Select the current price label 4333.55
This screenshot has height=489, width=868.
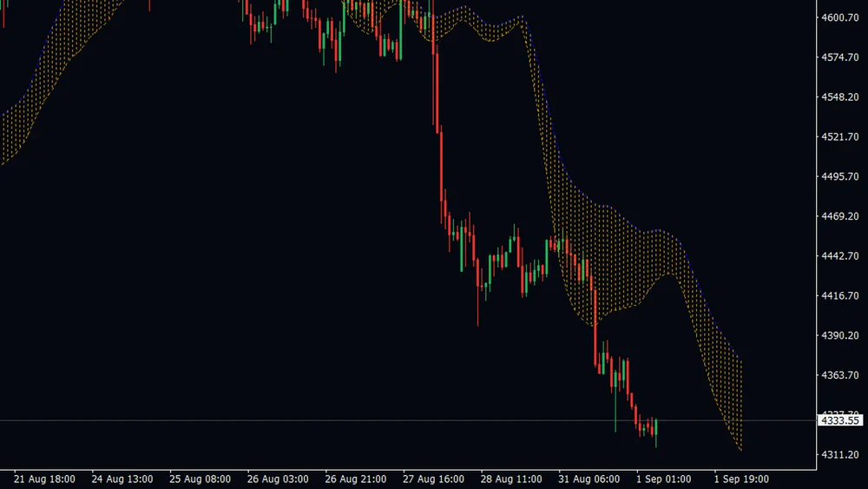point(839,420)
